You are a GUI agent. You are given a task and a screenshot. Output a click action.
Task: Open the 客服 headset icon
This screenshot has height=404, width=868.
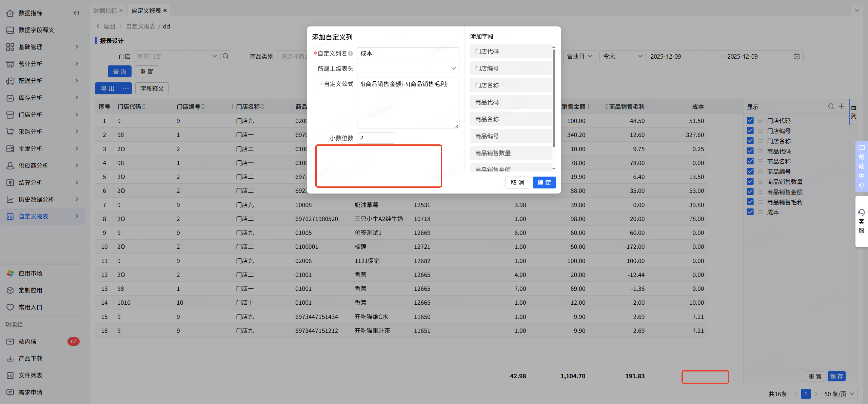(x=862, y=213)
